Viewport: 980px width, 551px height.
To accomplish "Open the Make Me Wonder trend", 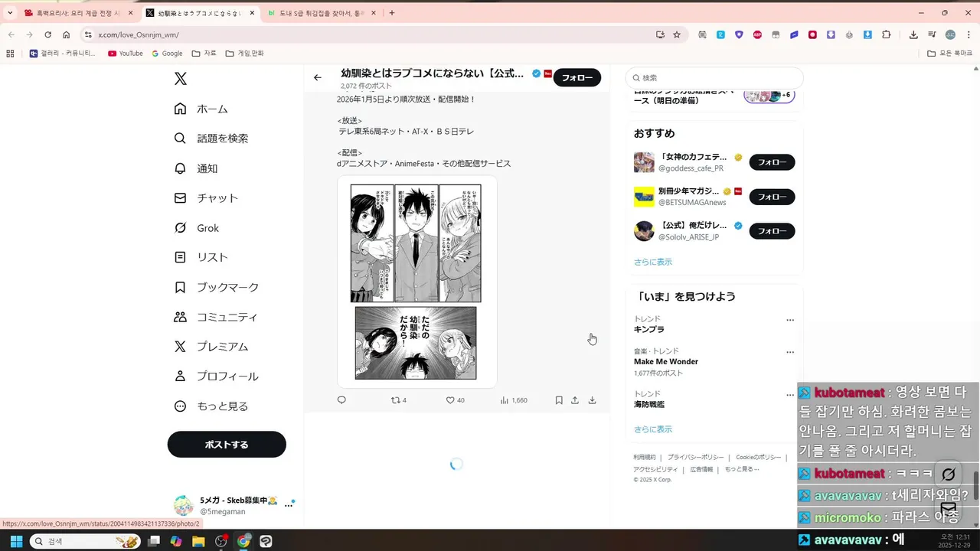I will coord(666,361).
